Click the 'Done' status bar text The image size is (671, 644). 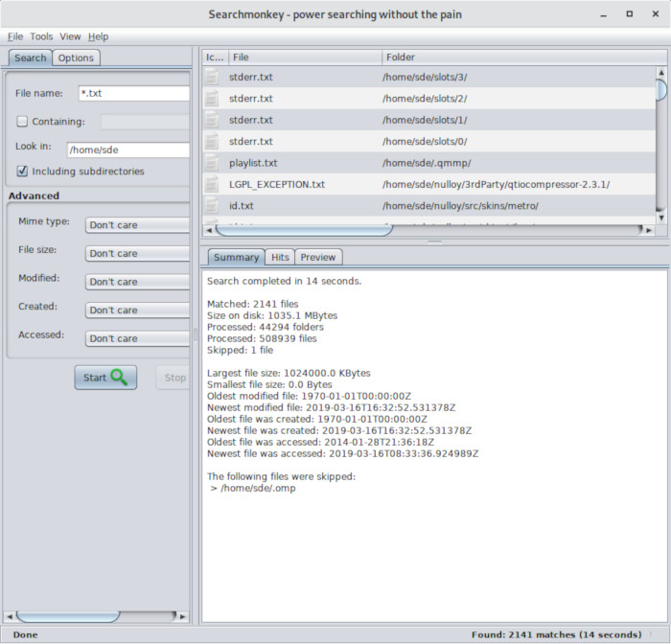click(25, 634)
